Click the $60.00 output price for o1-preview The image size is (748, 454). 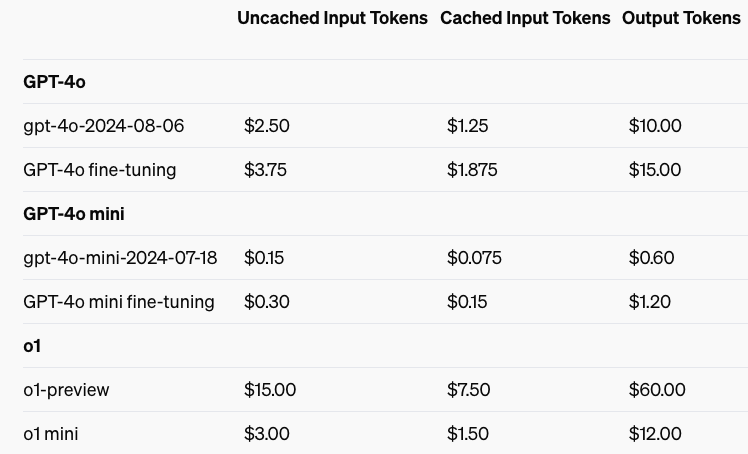pos(657,390)
